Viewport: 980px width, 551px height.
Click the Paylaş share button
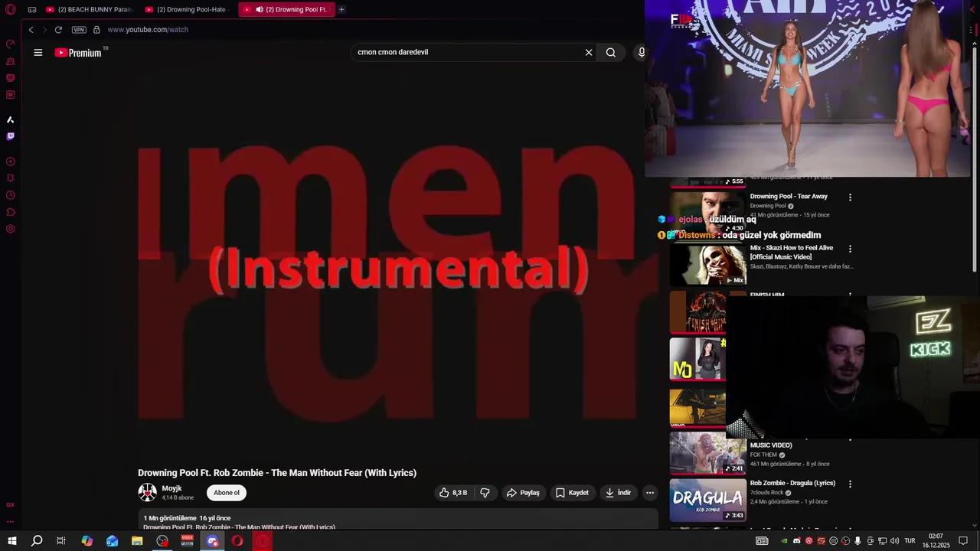[523, 493]
